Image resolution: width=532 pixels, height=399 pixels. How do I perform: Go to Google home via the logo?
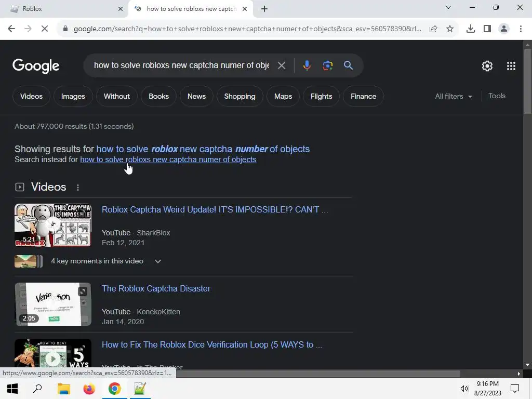(36, 66)
